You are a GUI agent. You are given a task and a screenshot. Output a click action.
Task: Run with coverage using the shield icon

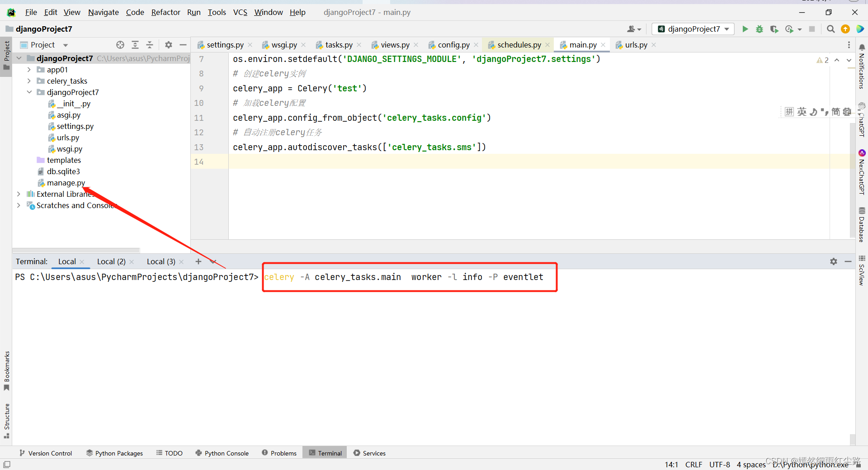pos(774,28)
